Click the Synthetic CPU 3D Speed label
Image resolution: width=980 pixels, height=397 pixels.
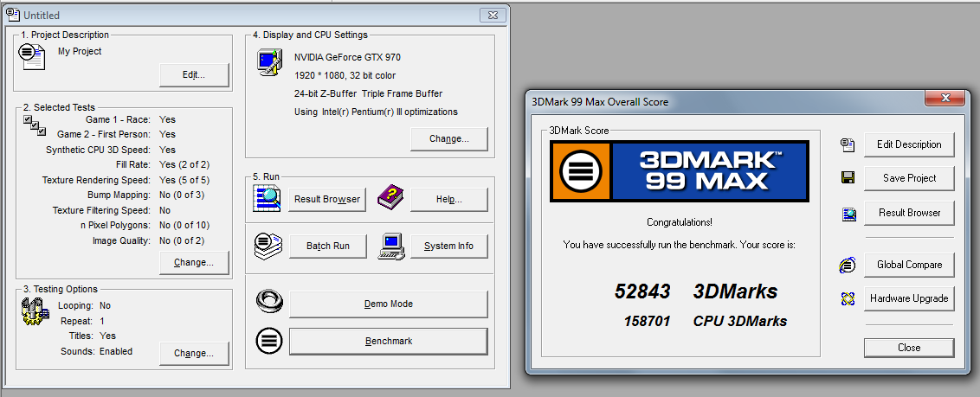(98, 149)
